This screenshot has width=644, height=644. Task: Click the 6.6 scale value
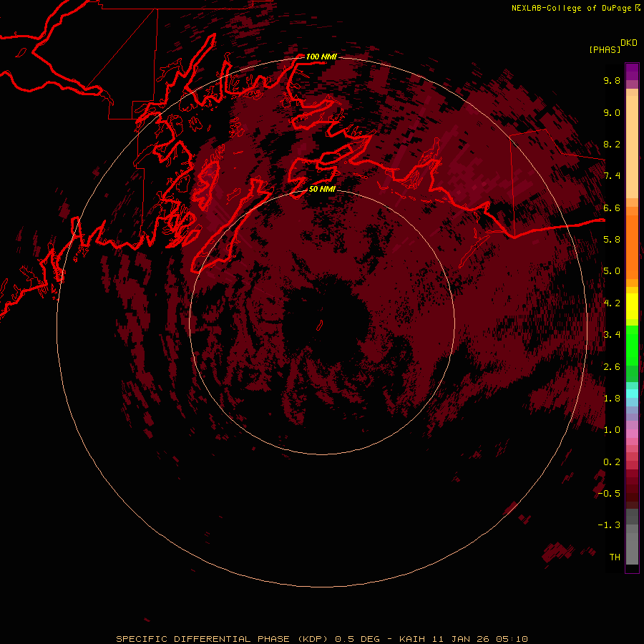pyautogui.click(x=612, y=208)
